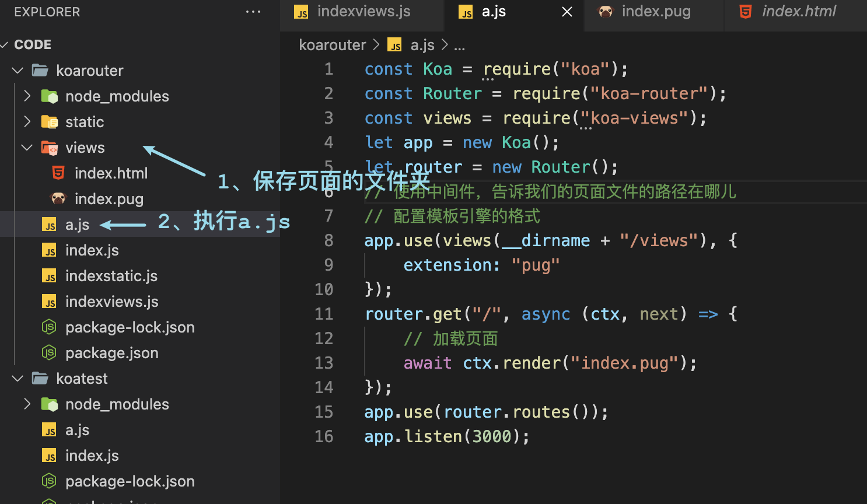867x504 pixels.
Task: Click JS icon on indexviews.js tab
Action: (302, 12)
